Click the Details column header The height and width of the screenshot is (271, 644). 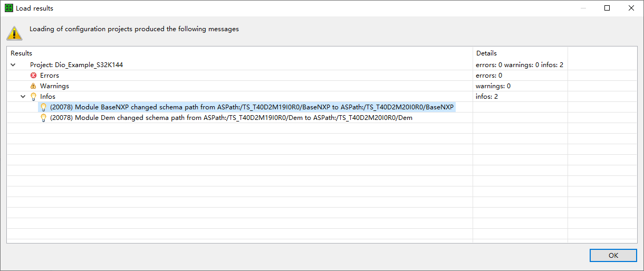pos(486,53)
